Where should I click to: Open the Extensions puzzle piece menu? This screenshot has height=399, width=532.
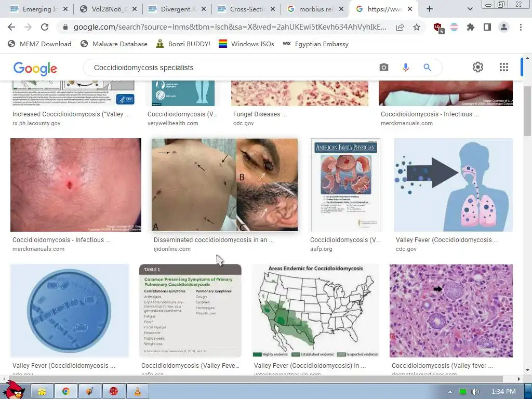(x=471, y=27)
